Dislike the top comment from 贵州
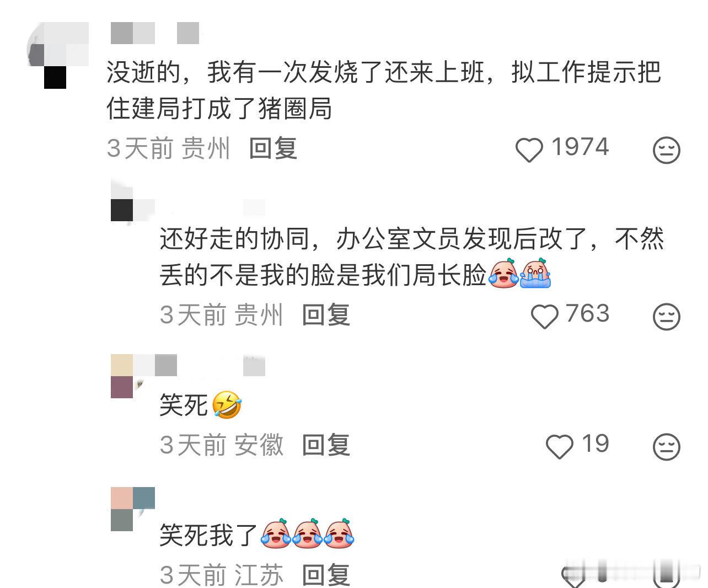This screenshot has height=588, width=708. coord(667,150)
